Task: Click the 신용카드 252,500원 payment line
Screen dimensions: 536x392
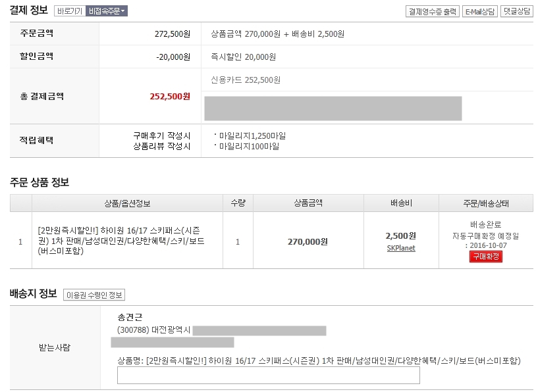Action: click(x=246, y=80)
